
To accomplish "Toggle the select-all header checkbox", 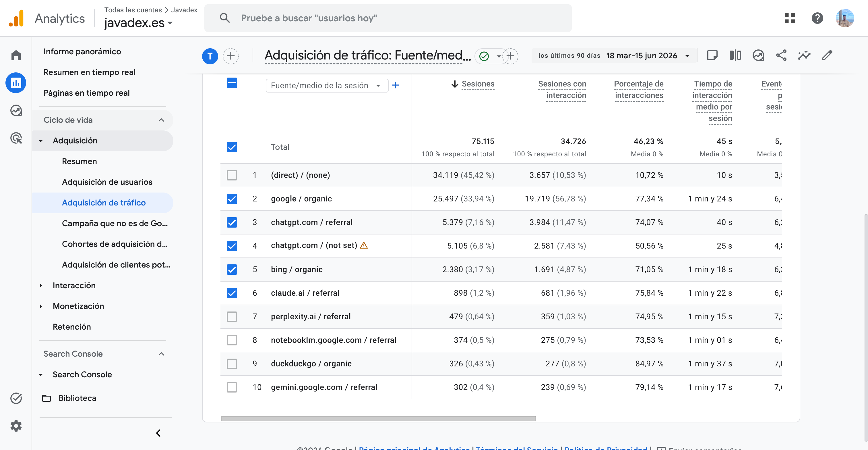I will (x=232, y=83).
